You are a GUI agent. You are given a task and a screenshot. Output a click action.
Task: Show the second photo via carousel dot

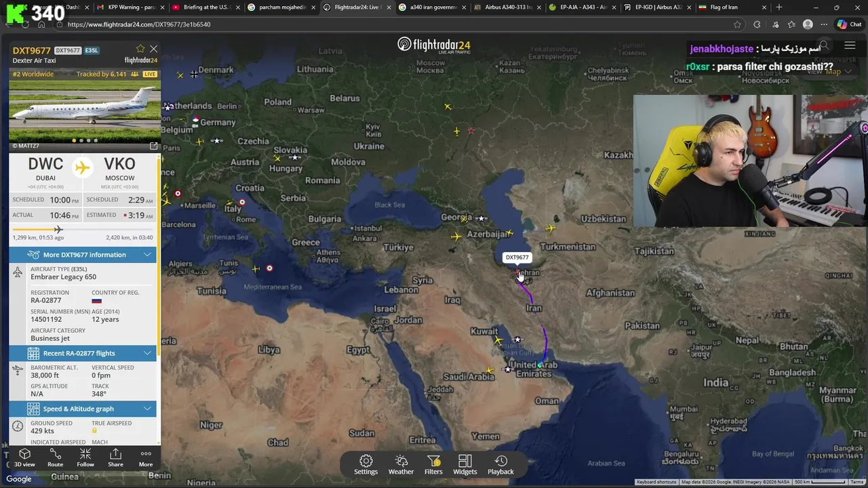tap(81, 140)
